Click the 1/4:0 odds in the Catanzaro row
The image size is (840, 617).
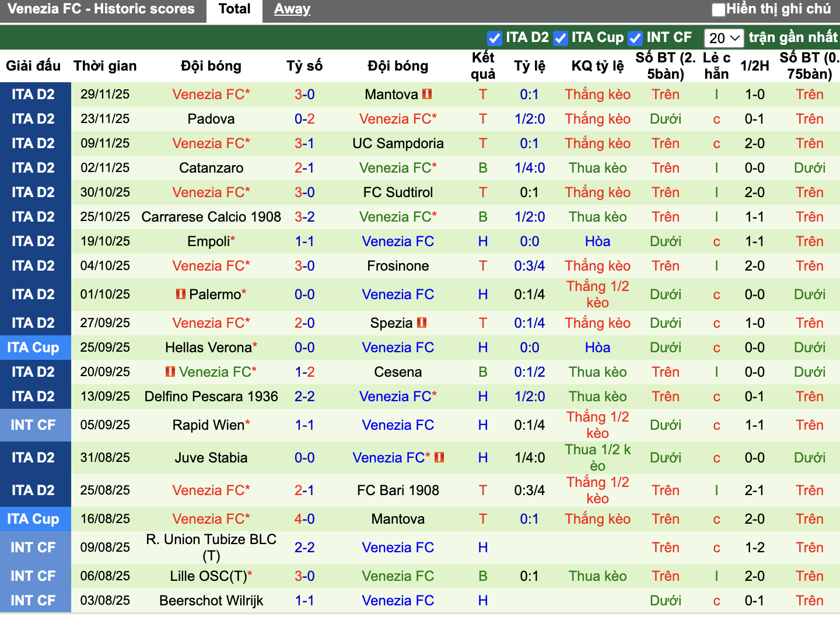click(530, 168)
